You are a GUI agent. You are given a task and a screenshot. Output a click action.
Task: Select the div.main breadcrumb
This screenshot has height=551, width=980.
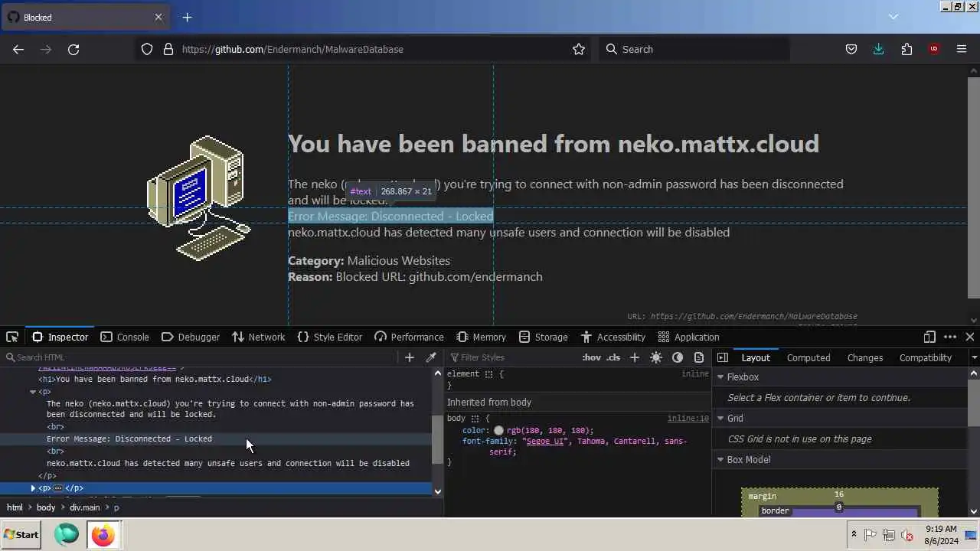pos(84,507)
